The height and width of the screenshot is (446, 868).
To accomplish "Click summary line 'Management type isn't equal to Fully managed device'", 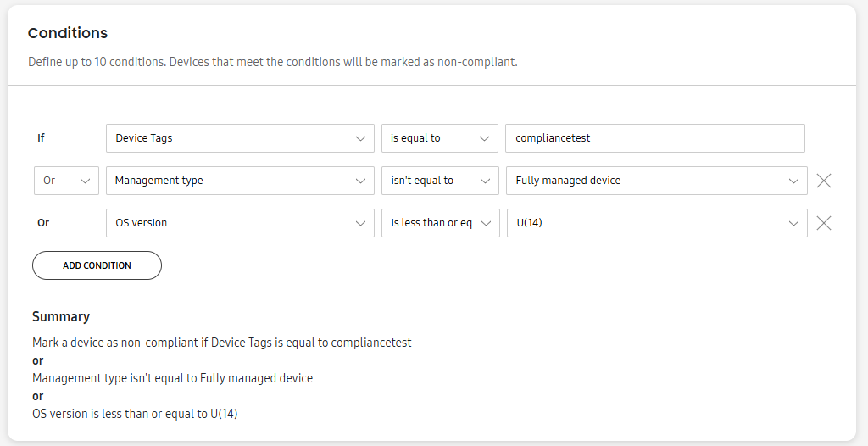I will pos(172,378).
